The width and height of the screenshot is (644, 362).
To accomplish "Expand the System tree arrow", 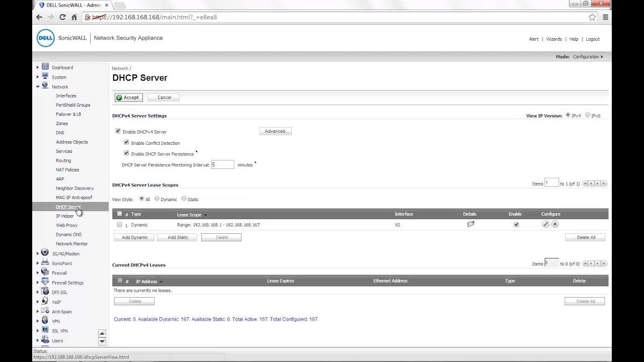I will coord(38,77).
